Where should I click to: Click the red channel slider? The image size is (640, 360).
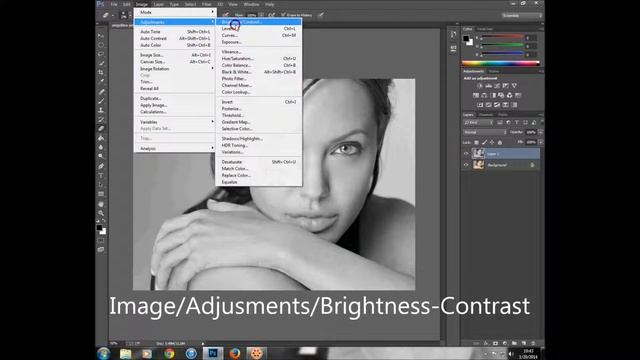(502, 37)
